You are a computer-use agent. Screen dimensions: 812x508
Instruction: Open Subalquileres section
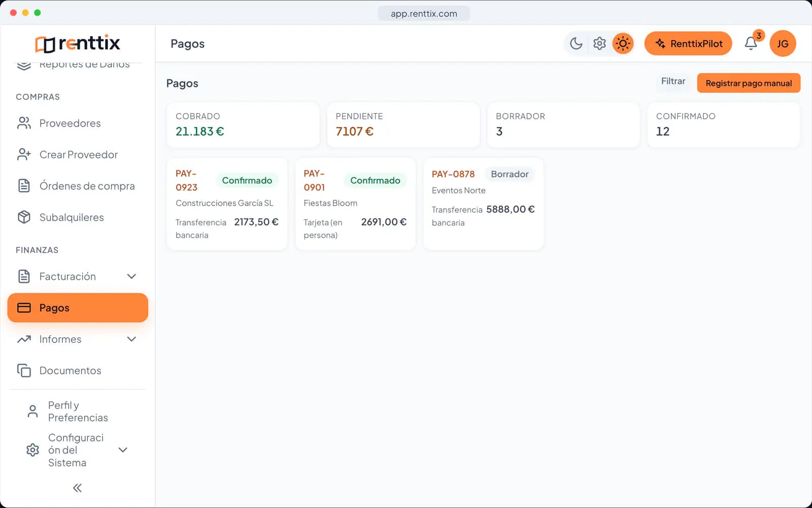[x=78, y=217]
